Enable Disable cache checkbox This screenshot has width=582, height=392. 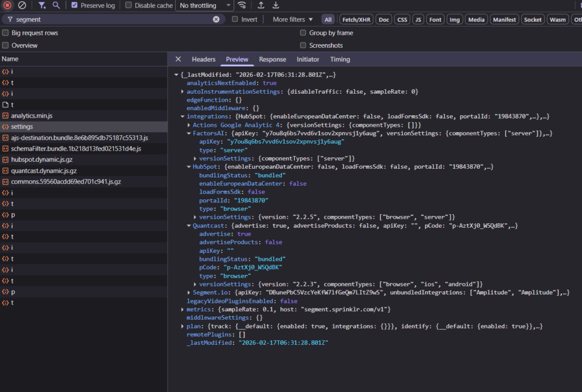128,5
